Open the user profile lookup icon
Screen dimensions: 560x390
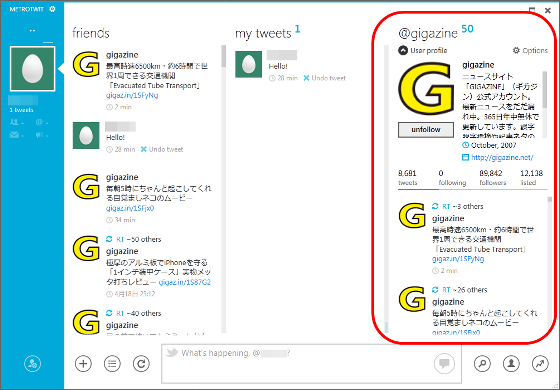(511, 364)
